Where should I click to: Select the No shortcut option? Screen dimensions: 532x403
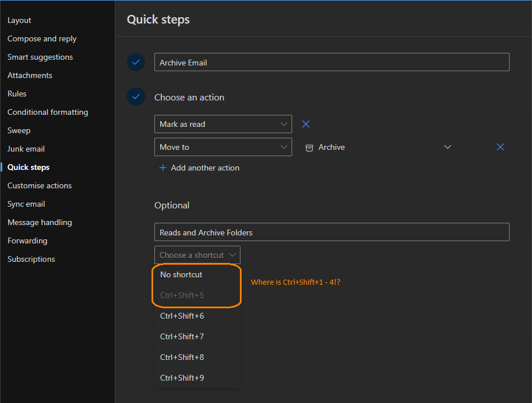pos(181,274)
